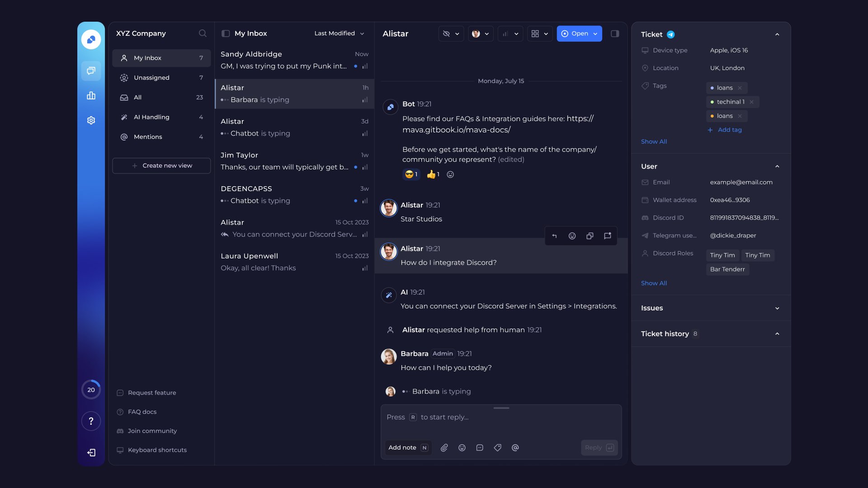Open the Open status dropdown

click(x=579, y=33)
